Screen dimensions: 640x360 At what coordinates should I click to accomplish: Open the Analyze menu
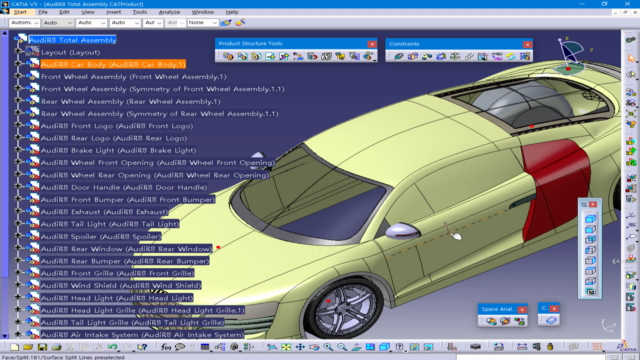point(169,12)
